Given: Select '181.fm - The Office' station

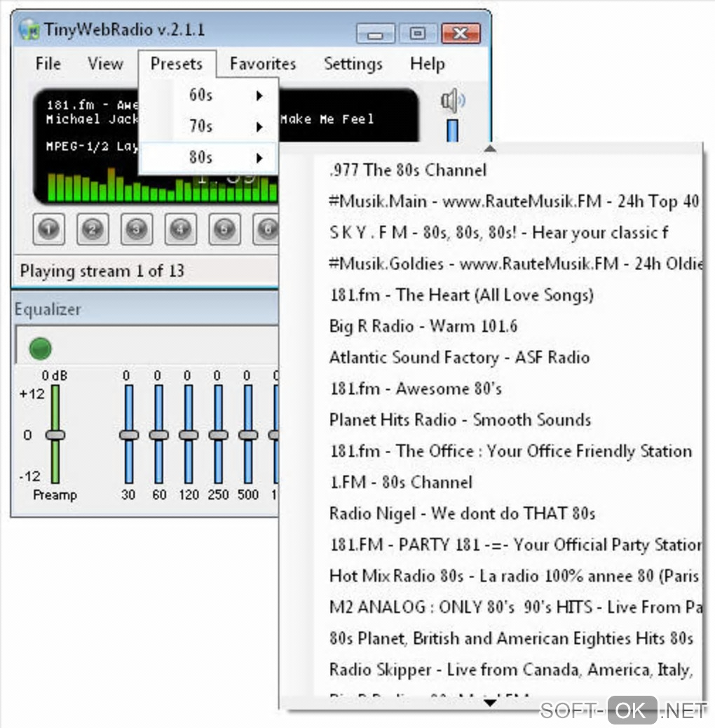Looking at the screenshot, I should (491, 451).
